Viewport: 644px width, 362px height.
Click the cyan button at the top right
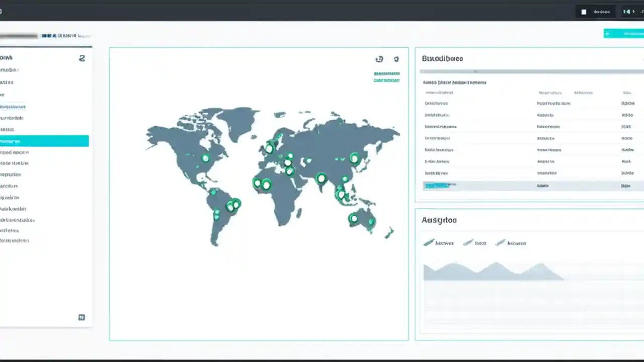point(626,33)
